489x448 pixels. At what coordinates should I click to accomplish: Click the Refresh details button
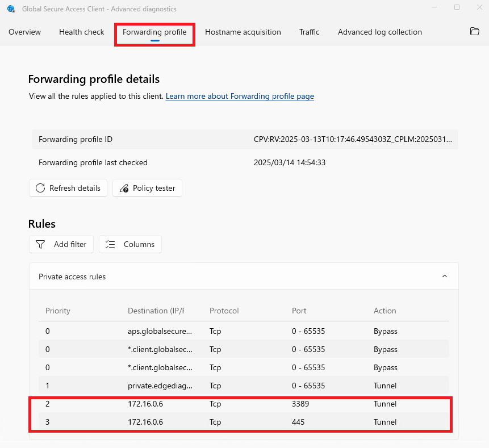[68, 188]
